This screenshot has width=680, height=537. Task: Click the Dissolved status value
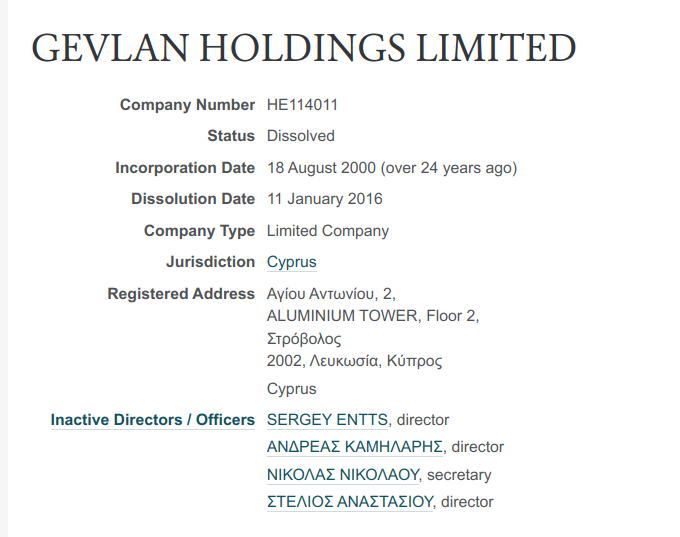pos(301,136)
